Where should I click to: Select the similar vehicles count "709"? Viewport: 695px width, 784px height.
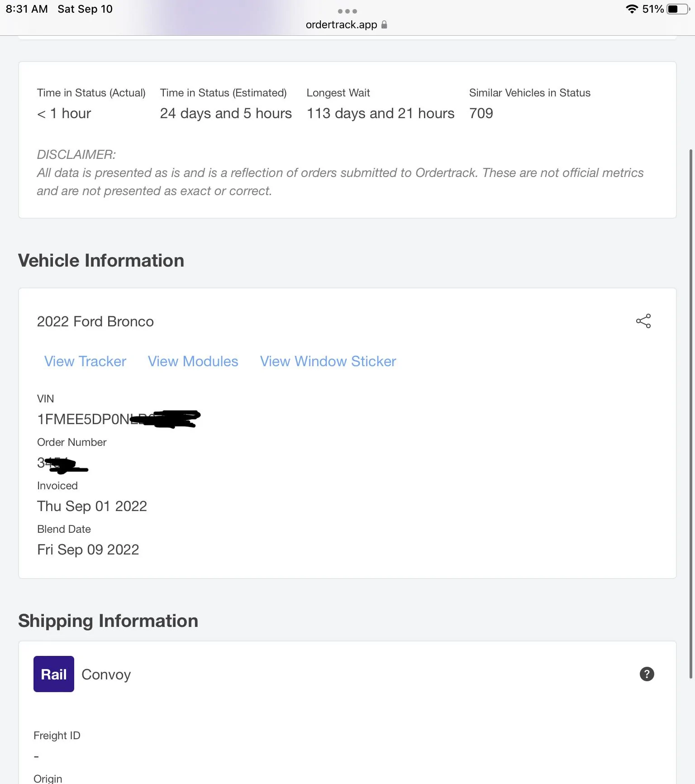[x=481, y=113]
